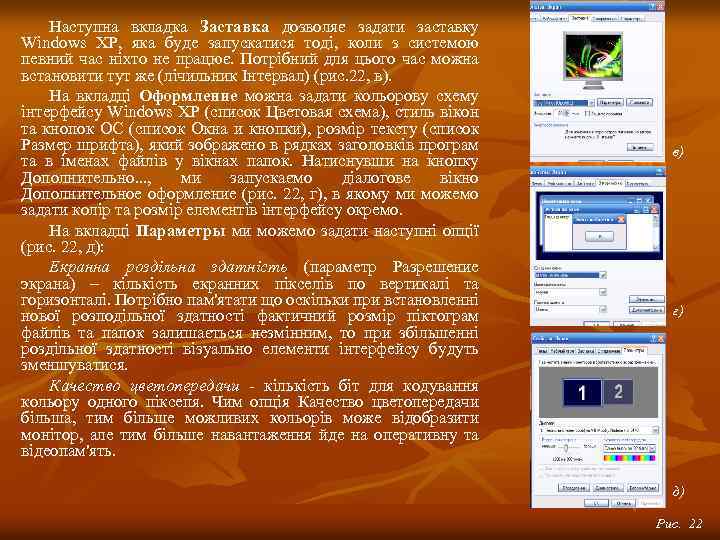Open Заставка tab in dialog д)

[x=586, y=351]
